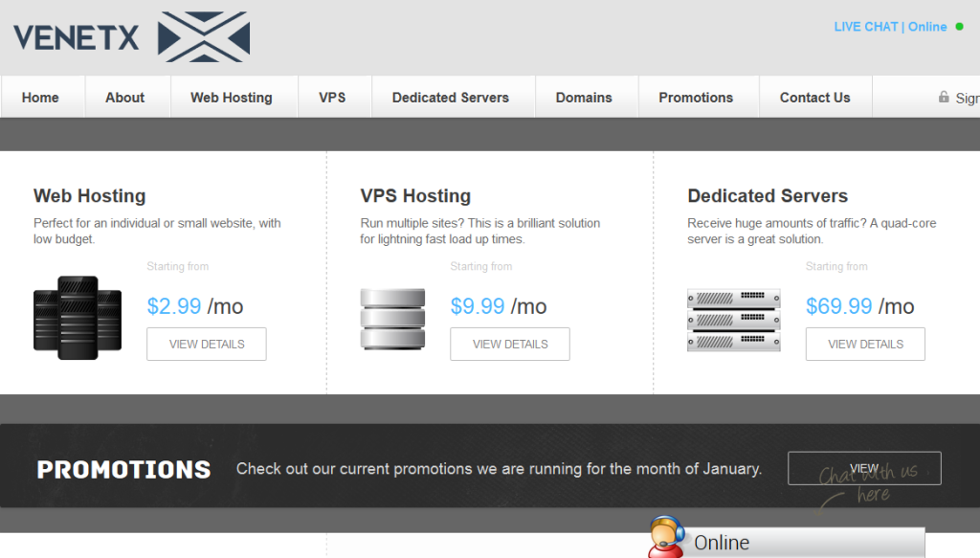
Task: Click the silver VPS database stack image
Action: (x=392, y=319)
